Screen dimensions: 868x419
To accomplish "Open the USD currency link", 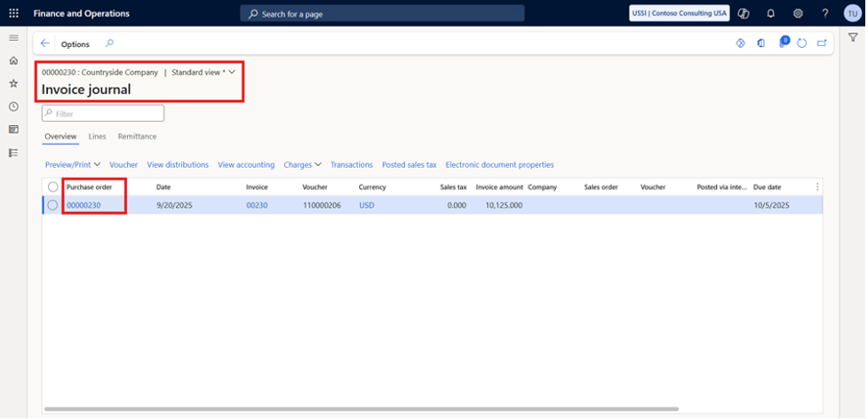I will (366, 205).
